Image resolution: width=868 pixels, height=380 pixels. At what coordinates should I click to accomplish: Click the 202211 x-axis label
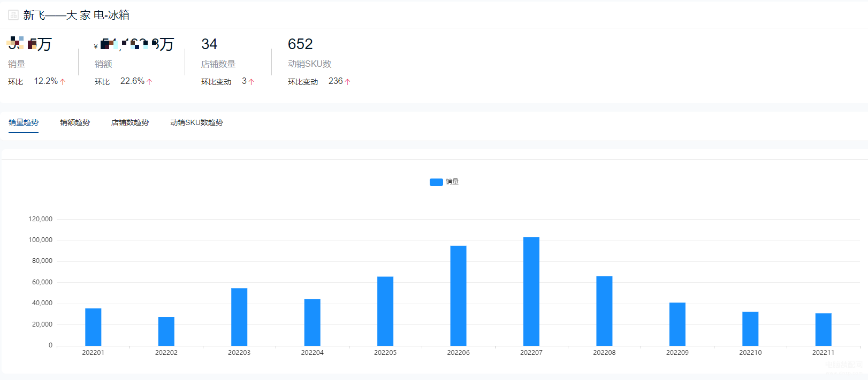pyautogui.click(x=824, y=353)
